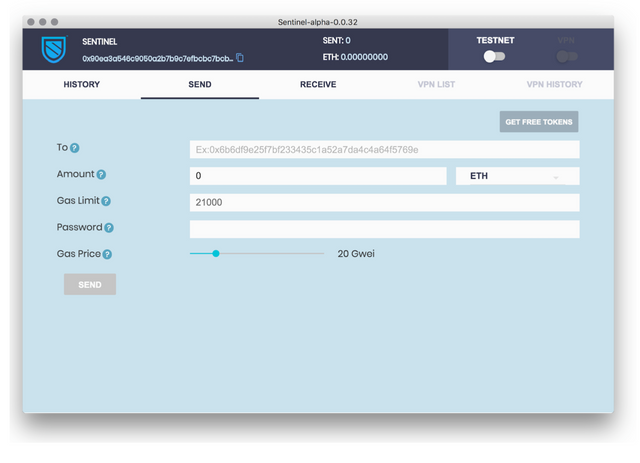
Task: Click the wallet address text 0x90ea3a...
Action: (158, 58)
